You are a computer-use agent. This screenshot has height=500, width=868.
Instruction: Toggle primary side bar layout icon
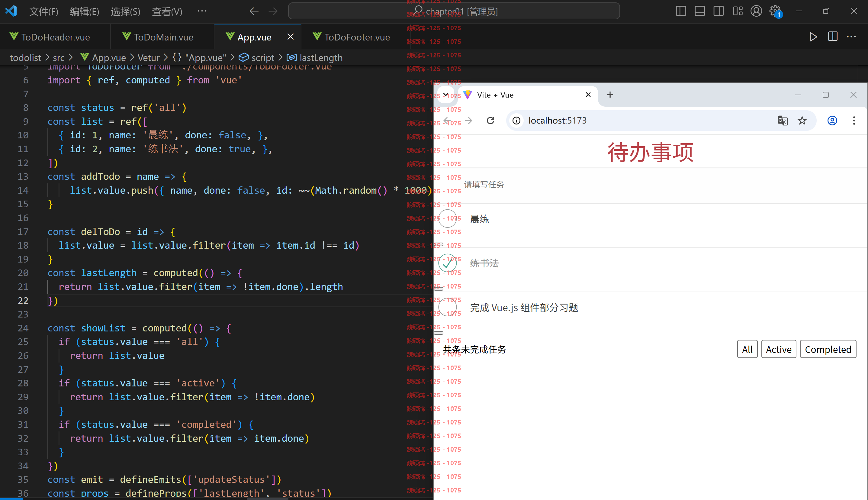(x=681, y=11)
